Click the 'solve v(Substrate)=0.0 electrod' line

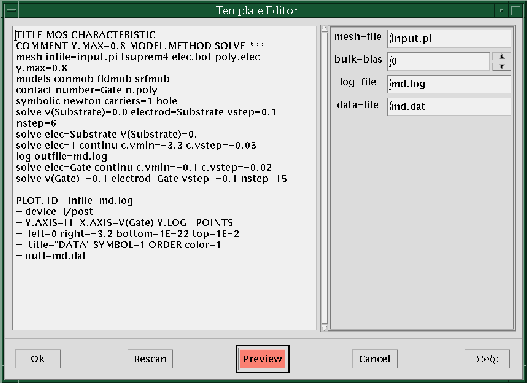pyautogui.click(x=146, y=112)
